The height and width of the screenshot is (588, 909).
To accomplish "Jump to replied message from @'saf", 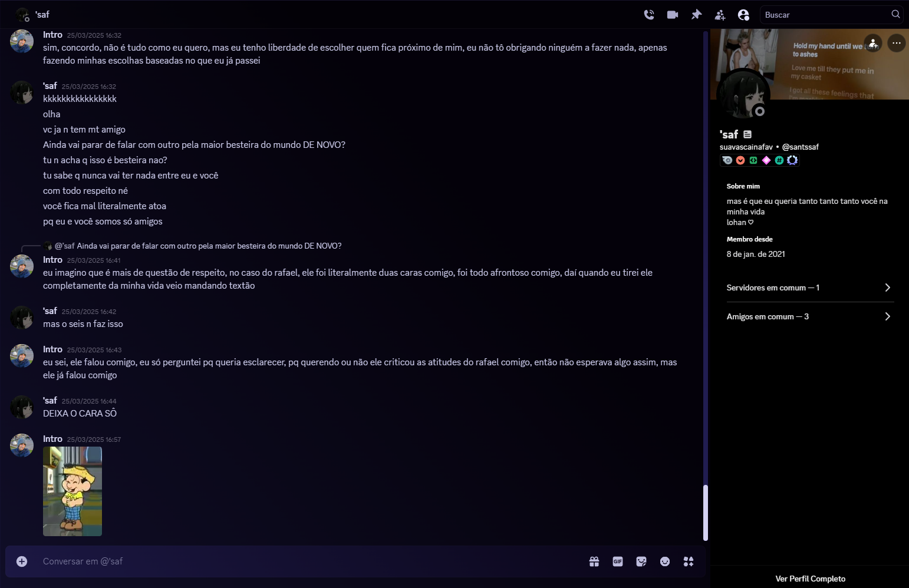I will (197, 246).
